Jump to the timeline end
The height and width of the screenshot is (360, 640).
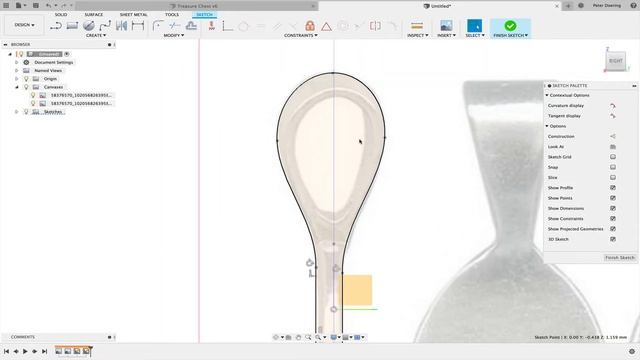click(x=44, y=351)
